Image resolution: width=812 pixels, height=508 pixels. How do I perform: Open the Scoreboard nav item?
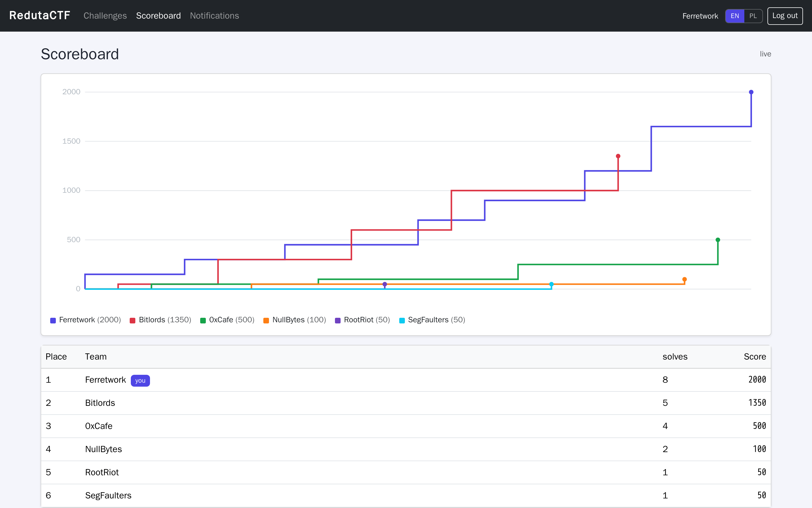pyautogui.click(x=158, y=16)
